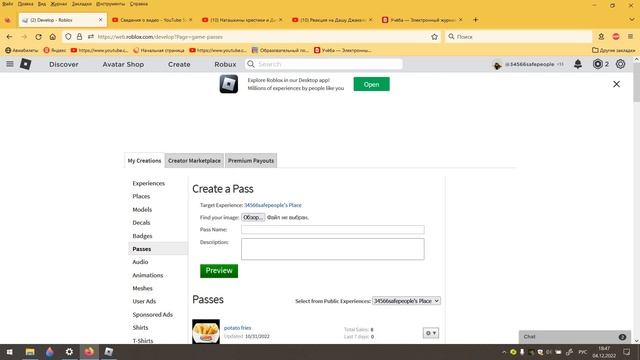Open the Settings gear in the taskbar
This screenshot has height=360, width=640.
(x=69, y=352)
